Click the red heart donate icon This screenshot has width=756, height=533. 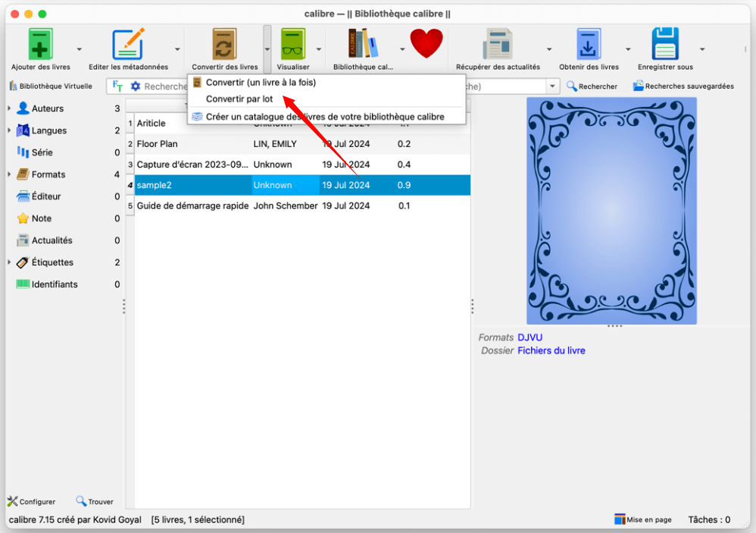pyautogui.click(x=426, y=43)
